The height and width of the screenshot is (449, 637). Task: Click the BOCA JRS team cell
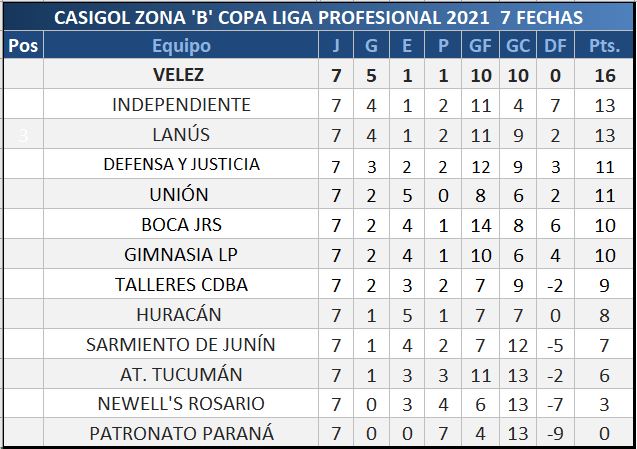181,225
